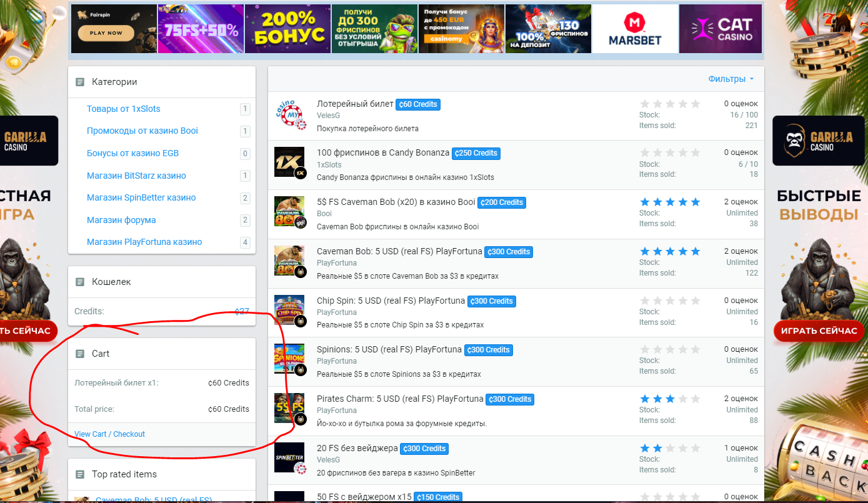Click star rating of Pirates Charm
The width and height of the screenshot is (868, 503).
(670, 399)
